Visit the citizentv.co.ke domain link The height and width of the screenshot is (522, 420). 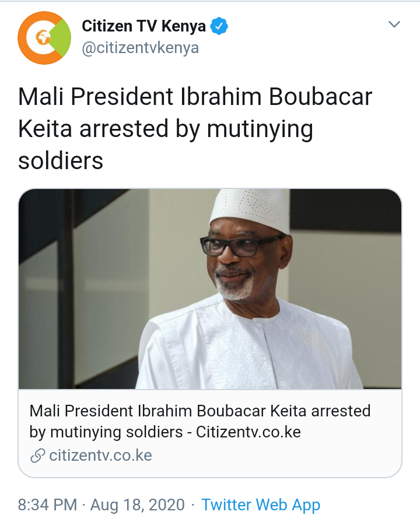[x=100, y=456]
